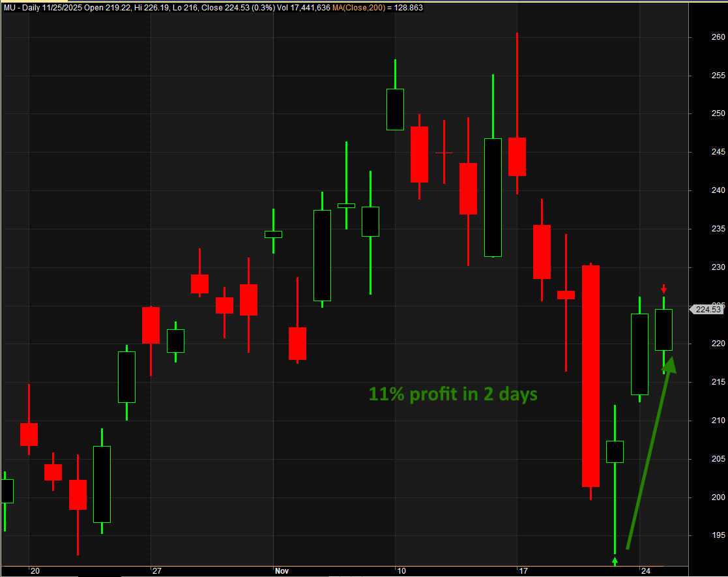Select the green candle with long lower wick
Screen dimensions: 728x577
[x=615, y=451]
